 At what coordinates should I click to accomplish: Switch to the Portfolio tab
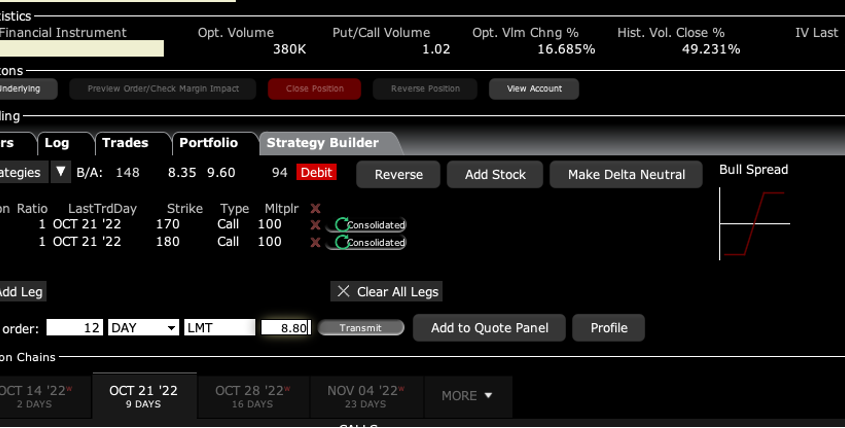[x=209, y=143]
